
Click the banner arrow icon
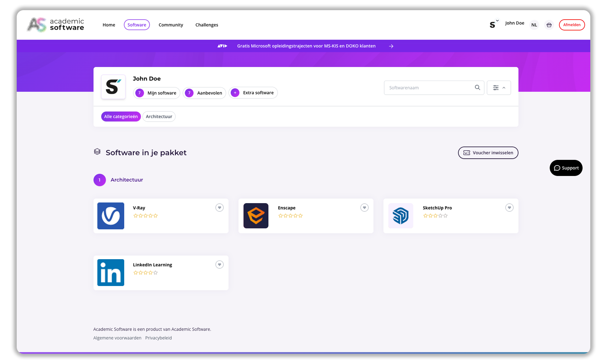coord(391,46)
